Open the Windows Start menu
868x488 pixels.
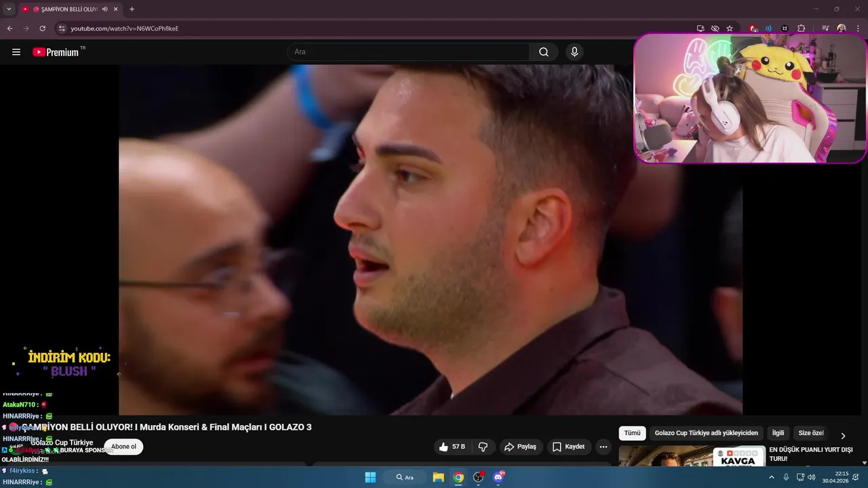point(370,477)
